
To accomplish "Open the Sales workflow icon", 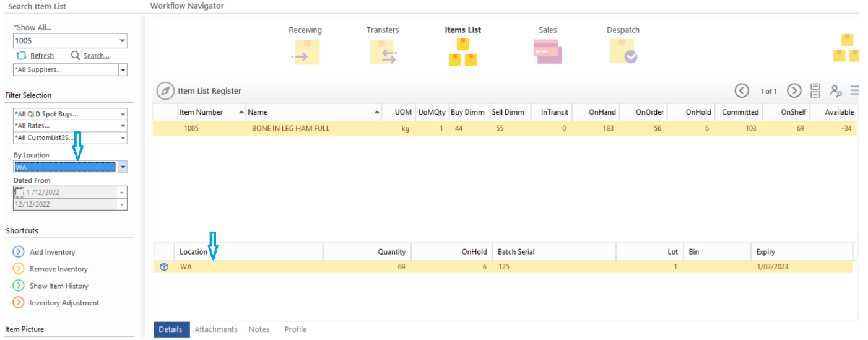I will (x=547, y=52).
